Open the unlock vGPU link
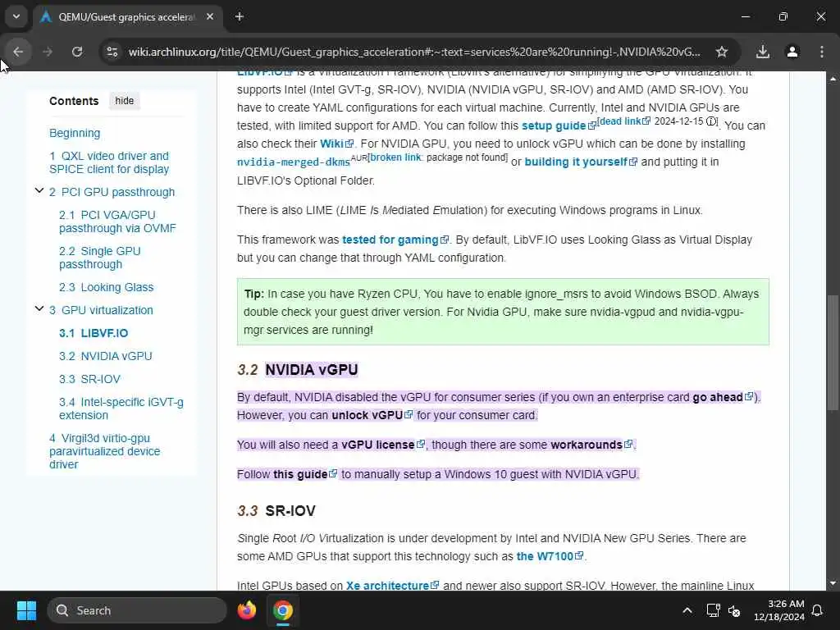This screenshot has width=840, height=630. pyautogui.click(x=372, y=415)
